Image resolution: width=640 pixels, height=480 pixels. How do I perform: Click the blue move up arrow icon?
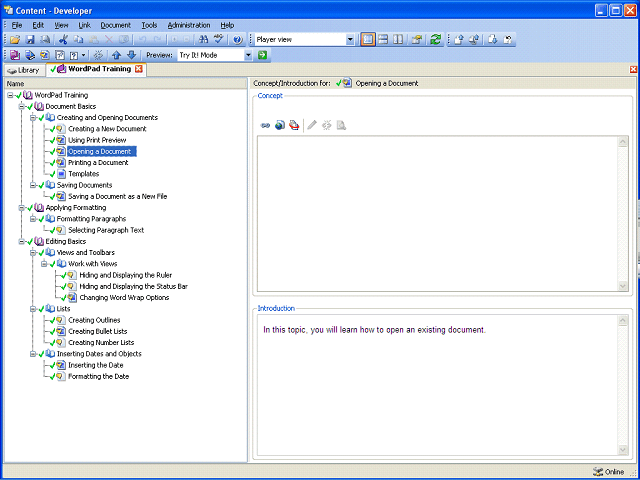click(x=117, y=55)
